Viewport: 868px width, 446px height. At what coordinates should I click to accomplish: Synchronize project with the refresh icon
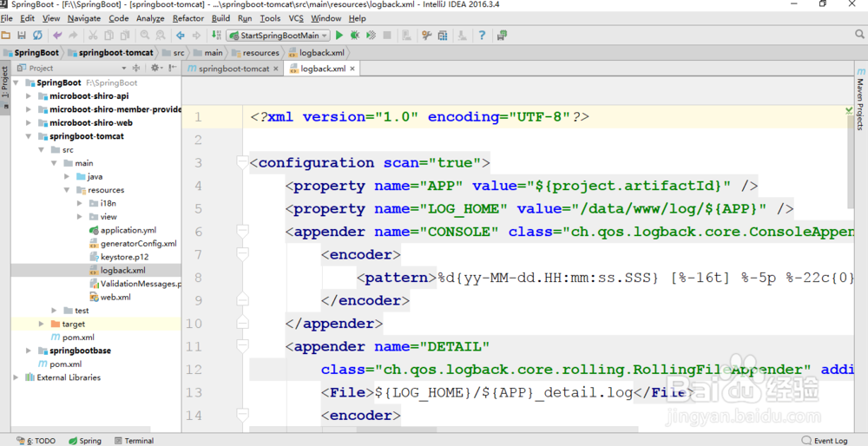pyautogui.click(x=37, y=36)
